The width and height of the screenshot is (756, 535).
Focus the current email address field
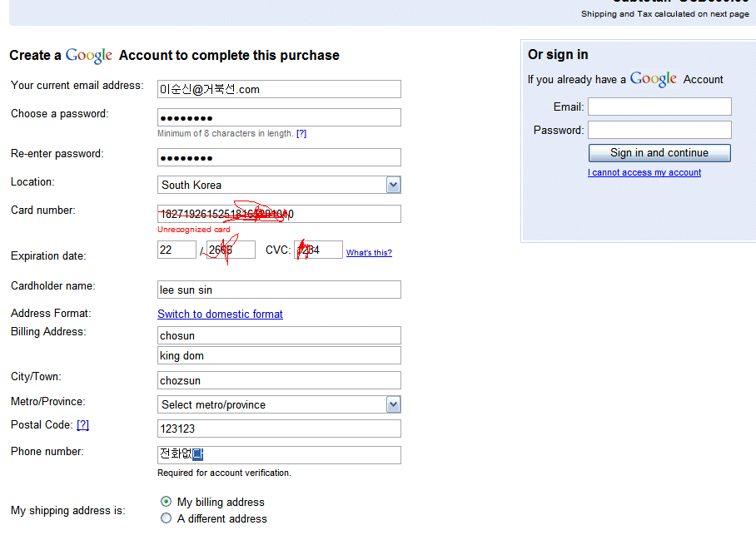click(x=279, y=89)
